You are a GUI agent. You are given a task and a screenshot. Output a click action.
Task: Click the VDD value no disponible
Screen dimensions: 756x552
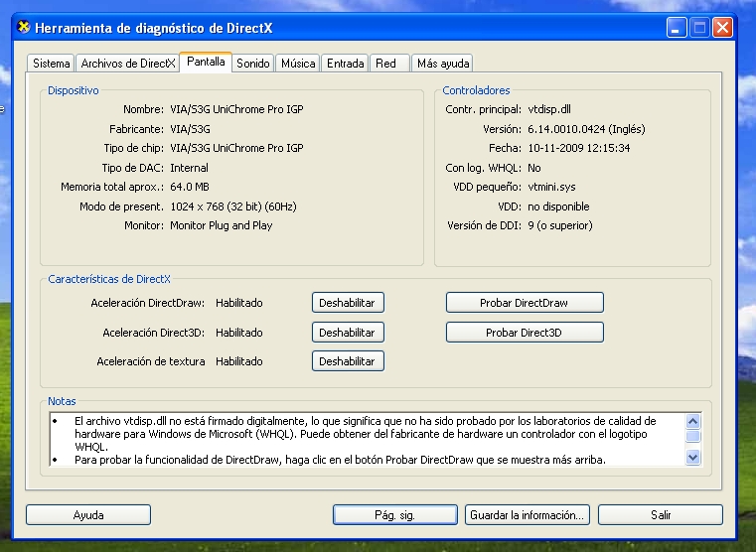click(x=558, y=207)
